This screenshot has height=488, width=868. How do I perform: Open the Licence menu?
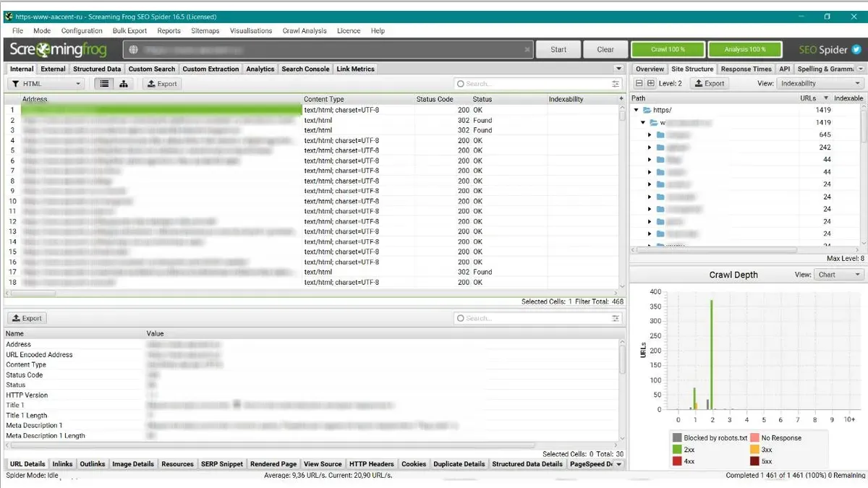349,31
